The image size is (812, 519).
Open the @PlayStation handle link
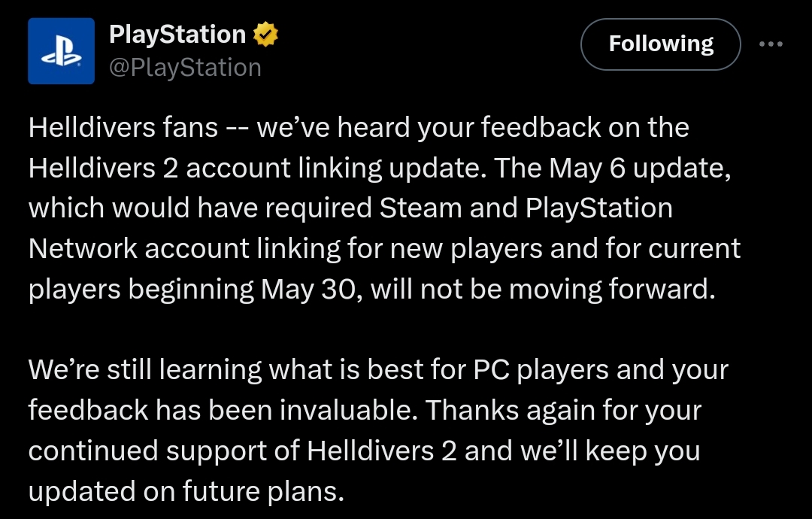[185, 68]
